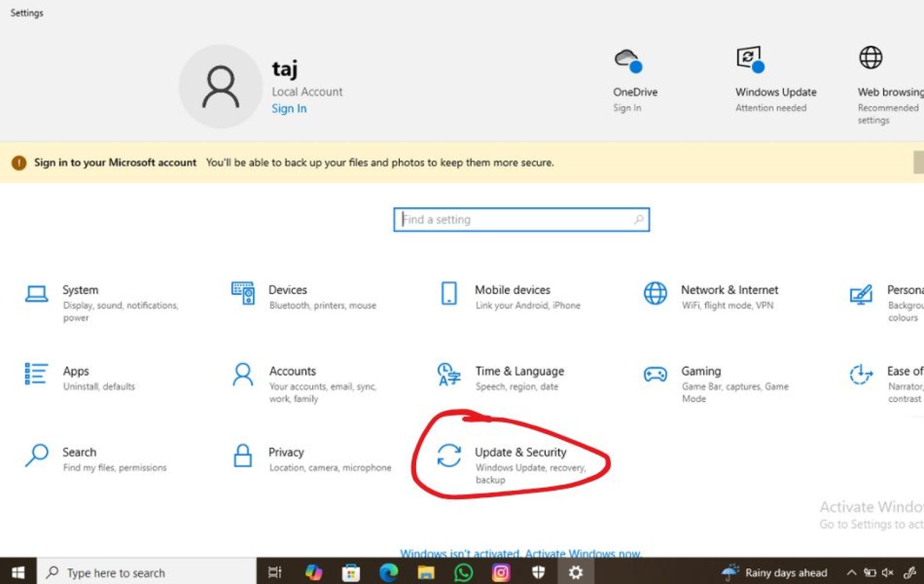The image size is (924, 584).
Task: Open the Gaming category title
Action: coord(701,371)
